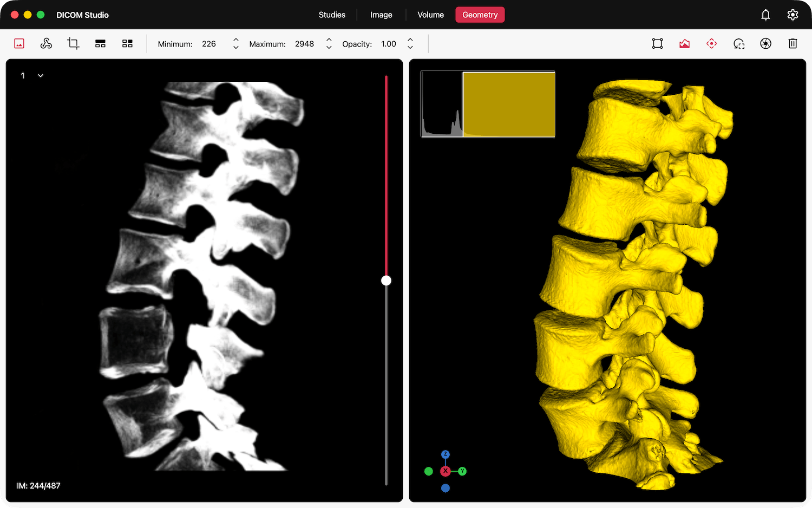
Task: Click the camera shutter snapshot icon
Action: [766, 44]
